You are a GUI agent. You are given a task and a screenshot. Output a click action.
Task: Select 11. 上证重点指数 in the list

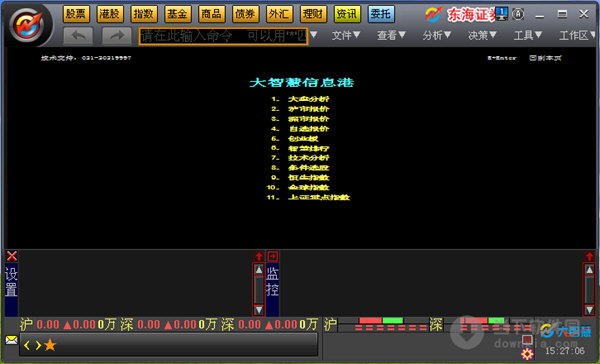308,198
